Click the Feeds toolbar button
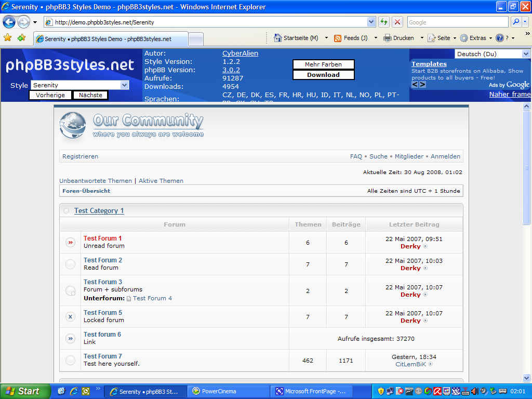The image size is (532, 399). 351,38
